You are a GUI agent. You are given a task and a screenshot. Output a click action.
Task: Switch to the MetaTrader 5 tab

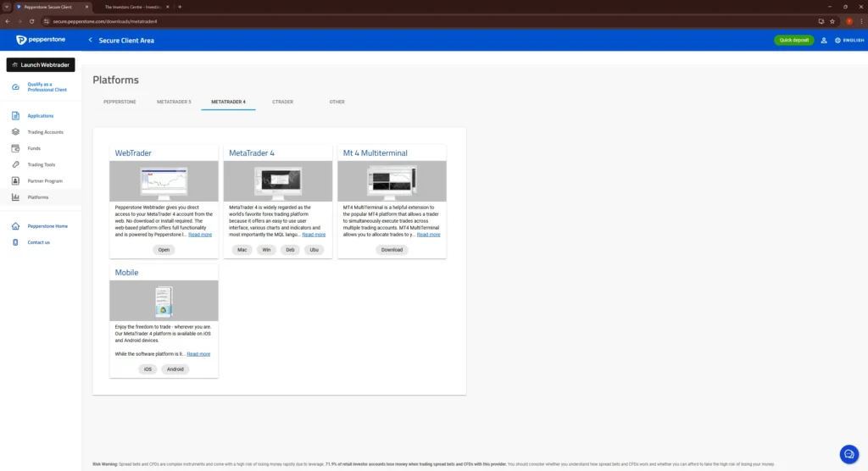(x=174, y=102)
